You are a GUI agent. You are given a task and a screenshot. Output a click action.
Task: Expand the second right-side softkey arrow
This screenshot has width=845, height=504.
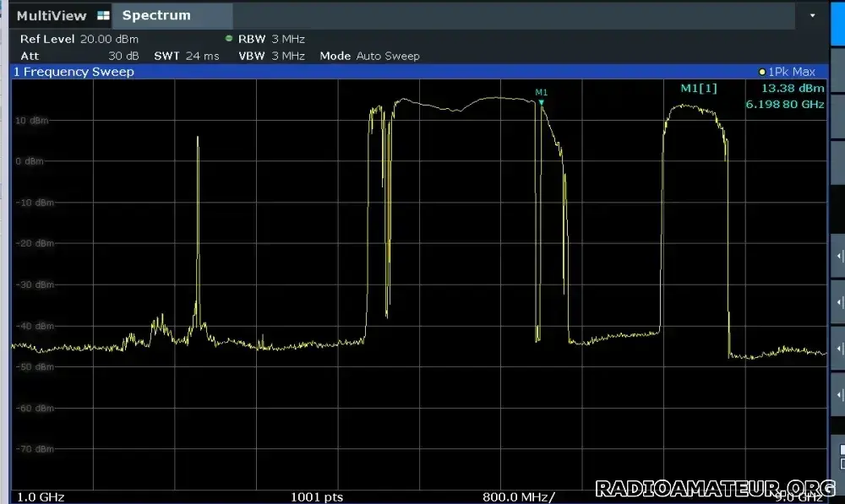pyautogui.click(x=838, y=302)
